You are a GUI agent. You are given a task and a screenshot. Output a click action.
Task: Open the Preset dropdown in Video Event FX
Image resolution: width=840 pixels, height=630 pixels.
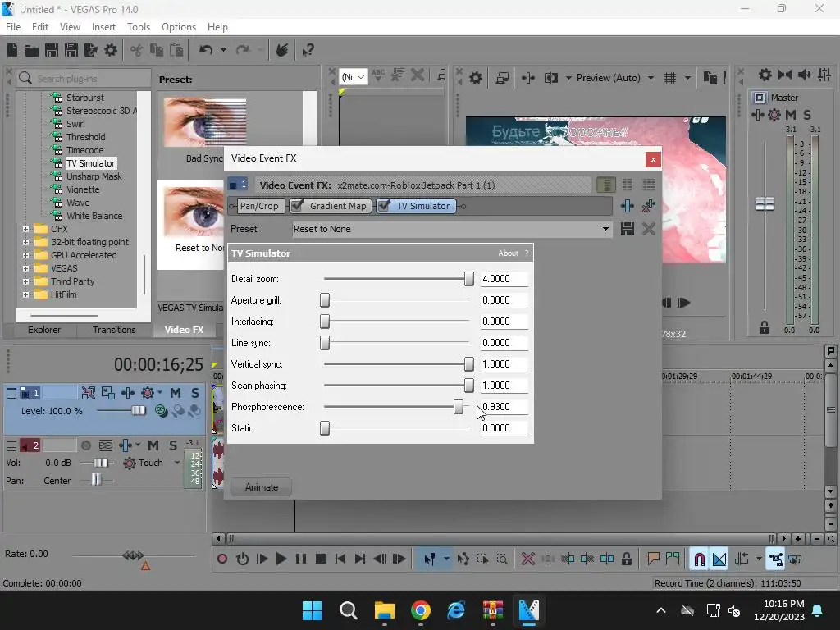click(x=605, y=230)
